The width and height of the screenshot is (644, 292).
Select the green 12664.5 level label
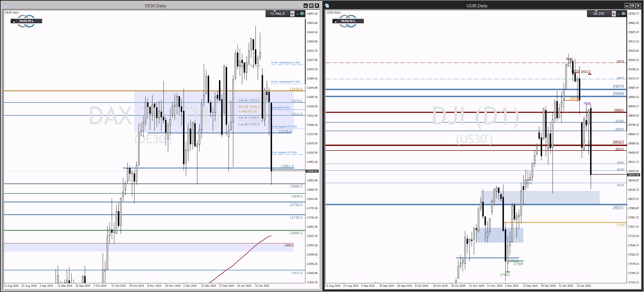296,233
